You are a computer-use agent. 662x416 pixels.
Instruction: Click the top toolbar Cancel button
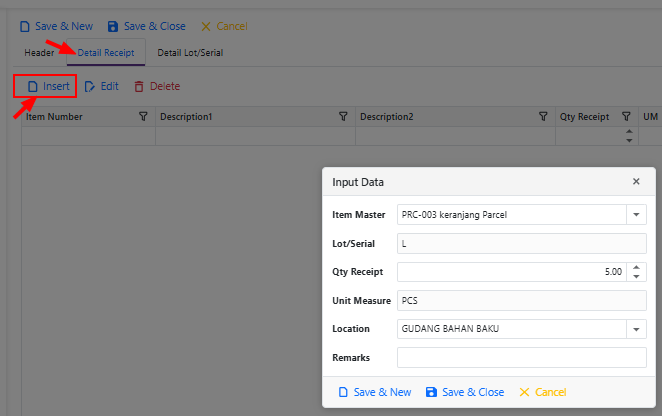(x=224, y=26)
